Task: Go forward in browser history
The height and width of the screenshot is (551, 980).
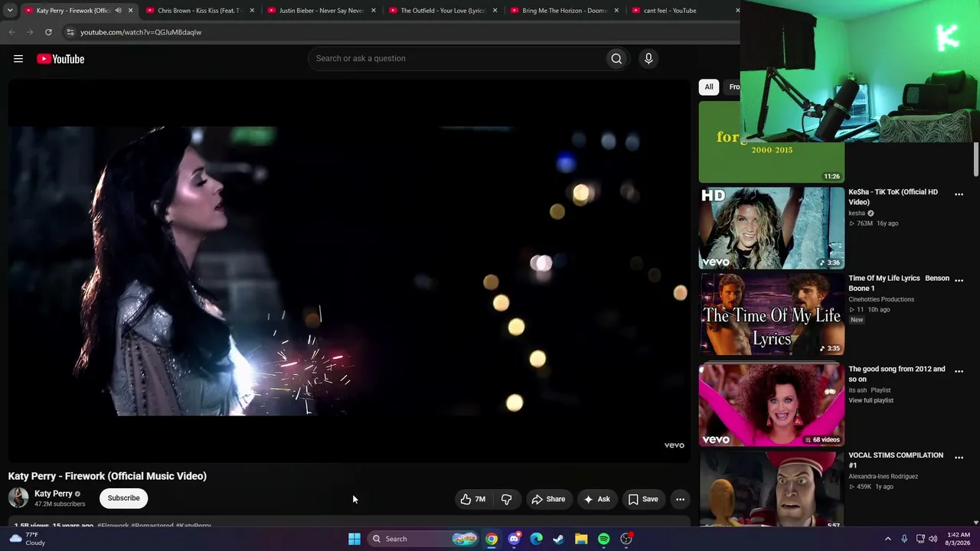Action: click(x=30, y=32)
